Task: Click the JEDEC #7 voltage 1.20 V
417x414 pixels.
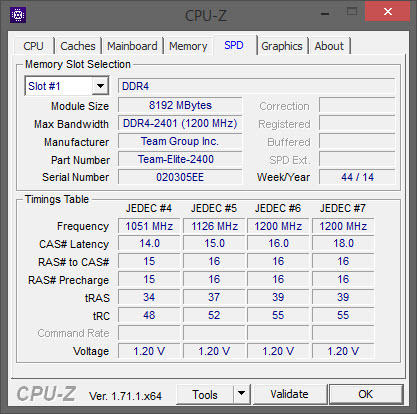Action: coord(343,351)
